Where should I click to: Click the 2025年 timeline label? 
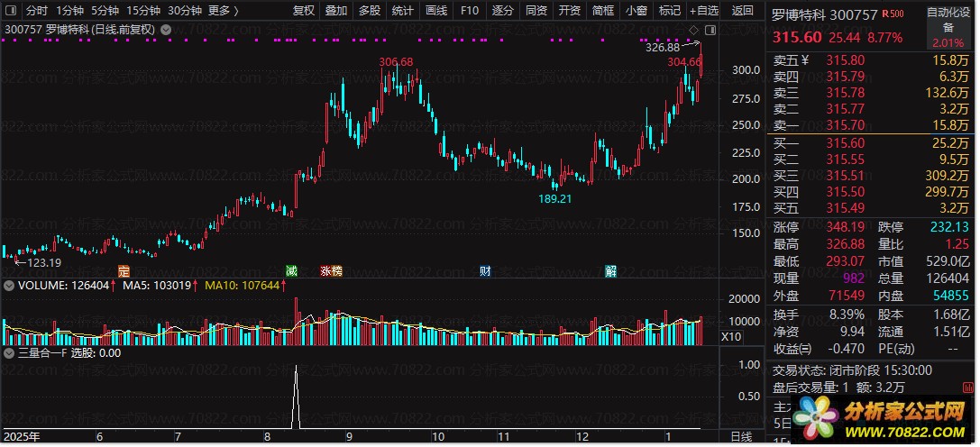coord(22,436)
